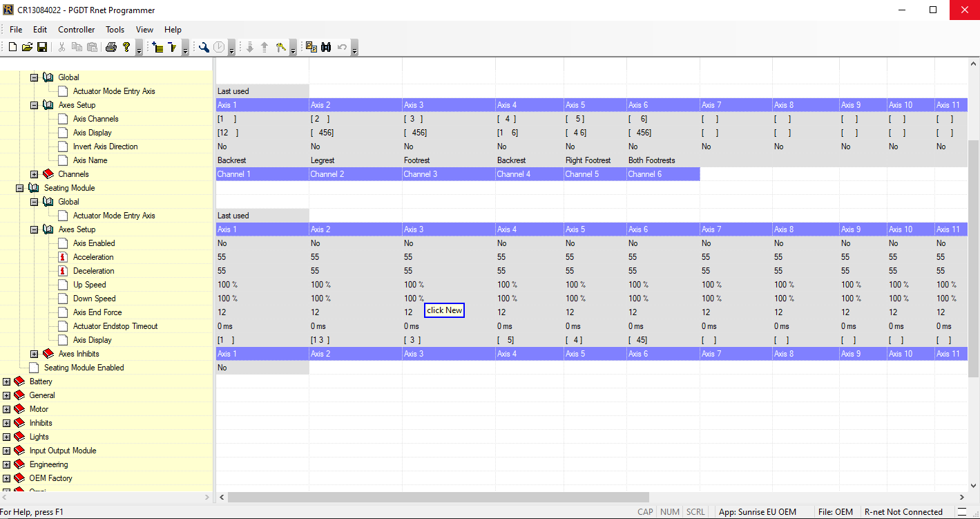
Task: Expand the Axes Inhibits node
Action: [34, 354]
